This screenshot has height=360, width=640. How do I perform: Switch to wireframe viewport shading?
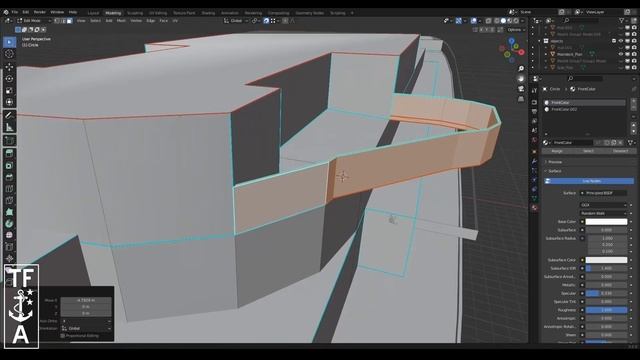tap(497, 20)
